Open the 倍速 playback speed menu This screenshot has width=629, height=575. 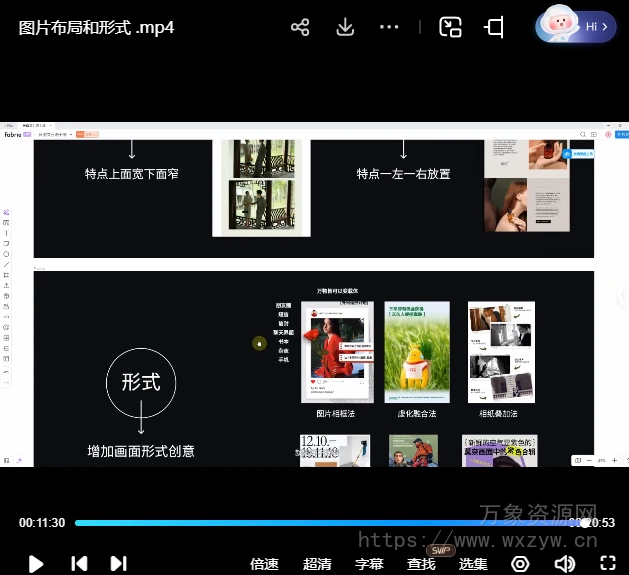point(264,564)
